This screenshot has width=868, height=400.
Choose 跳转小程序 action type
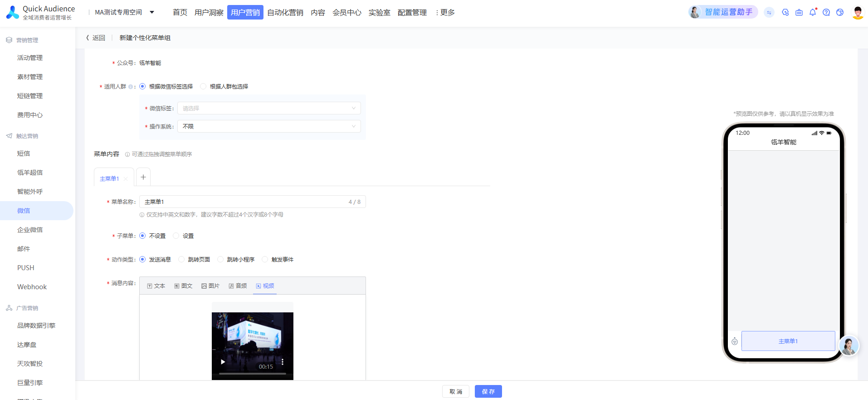click(220, 259)
